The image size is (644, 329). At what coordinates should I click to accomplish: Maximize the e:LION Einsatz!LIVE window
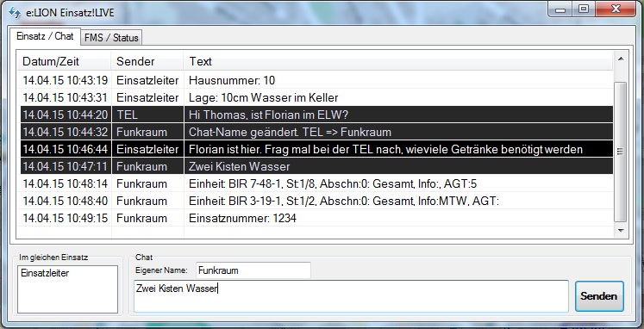(x=584, y=9)
